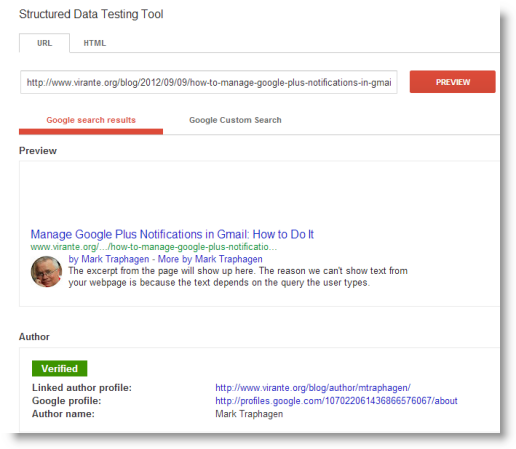Click the Google profile label
516x449 pixels.
coord(67,401)
